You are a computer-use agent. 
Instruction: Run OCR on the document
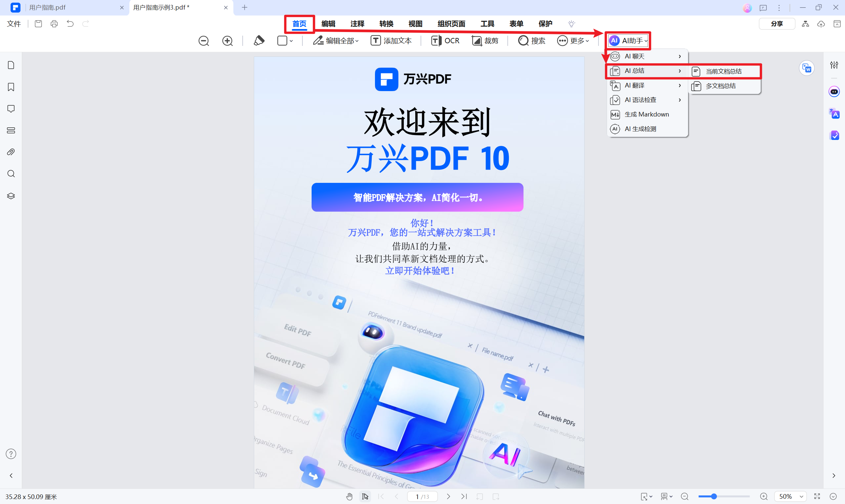tap(445, 40)
